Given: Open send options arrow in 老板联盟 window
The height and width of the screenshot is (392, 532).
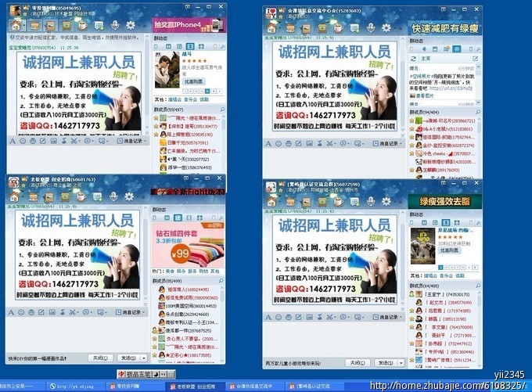Looking at the screenshot, I should click(144, 358).
